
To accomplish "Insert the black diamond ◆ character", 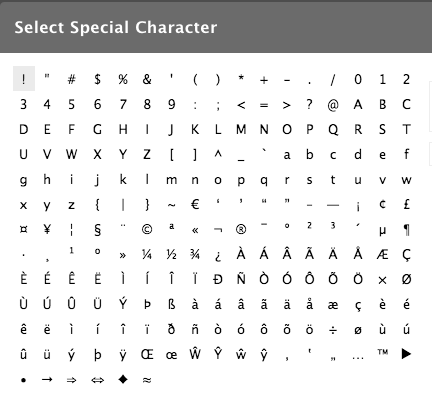I will [x=123, y=379].
